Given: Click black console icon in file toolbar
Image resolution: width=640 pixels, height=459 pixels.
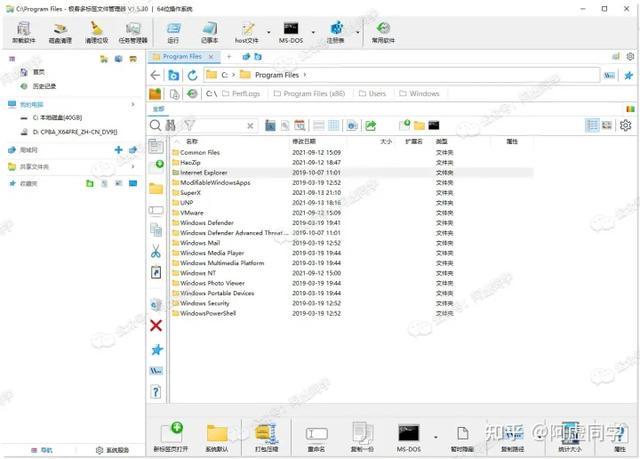Looking at the screenshot, I should 434,125.
